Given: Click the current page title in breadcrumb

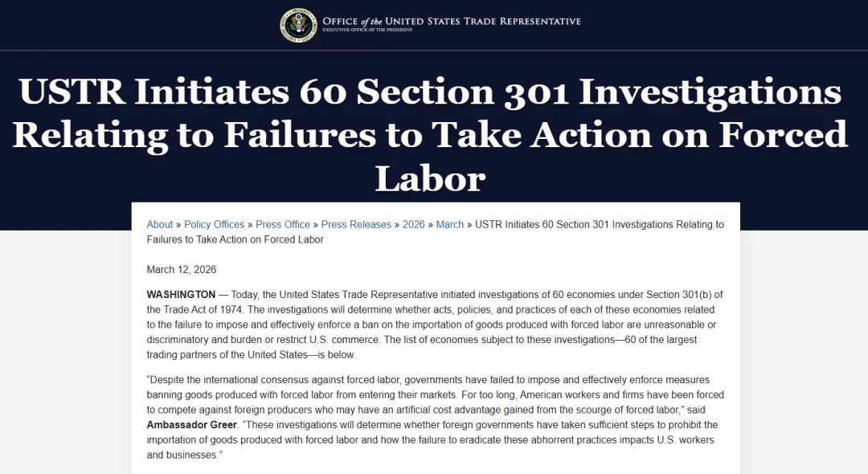Looking at the screenshot, I should click(599, 225).
